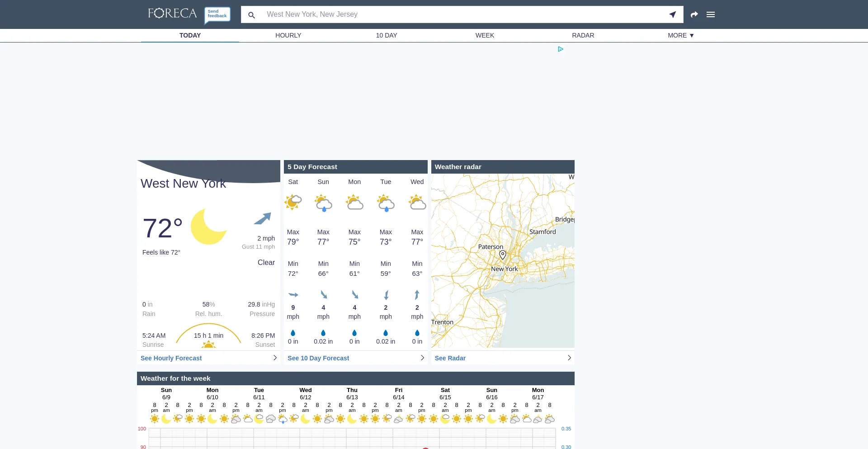Open the hamburger menu

pyautogui.click(x=711, y=14)
